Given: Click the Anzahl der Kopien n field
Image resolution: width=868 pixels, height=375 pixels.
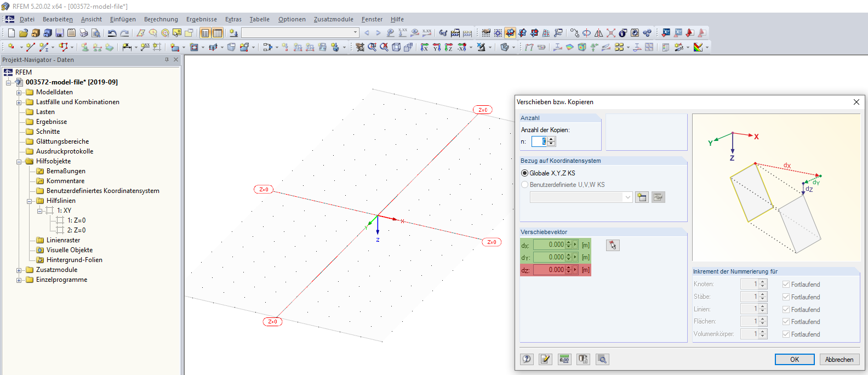Looking at the screenshot, I should 539,141.
